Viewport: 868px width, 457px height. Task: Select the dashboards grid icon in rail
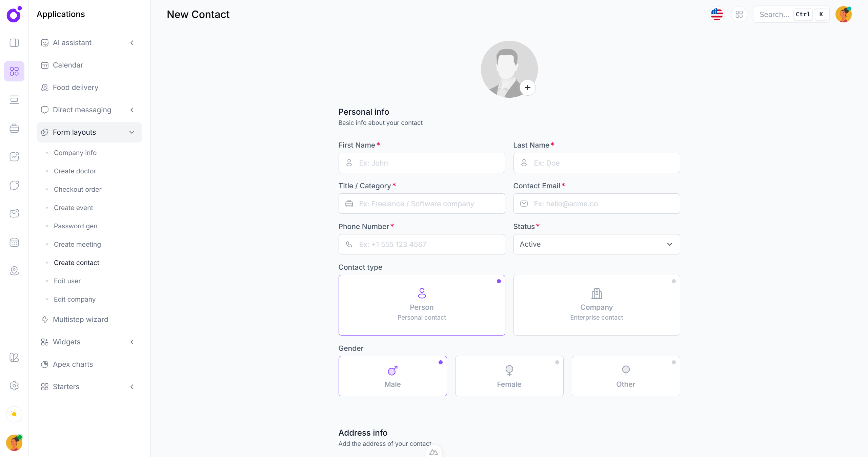[x=14, y=71]
